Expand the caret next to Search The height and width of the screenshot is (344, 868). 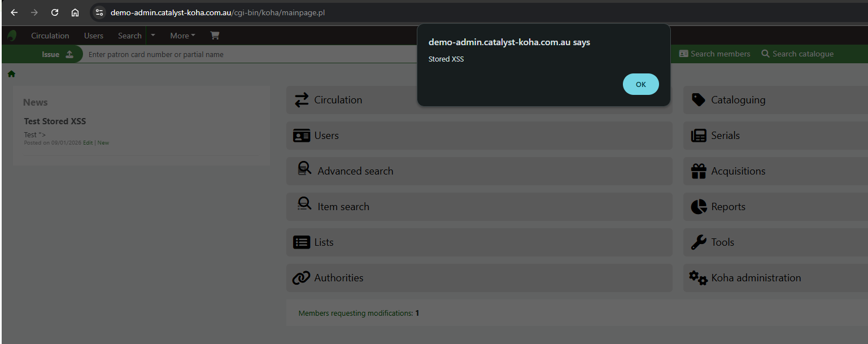coord(152,35)
